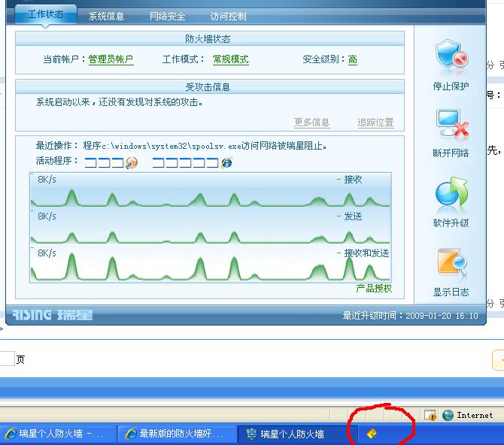Click the 接收和发送 traffic graph
Image resolution: width=504 pixels, height=445 pixels.
[210, 264]
